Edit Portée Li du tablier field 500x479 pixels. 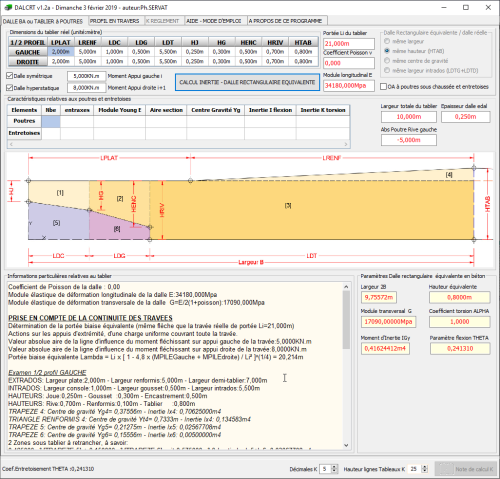point(349,44)
